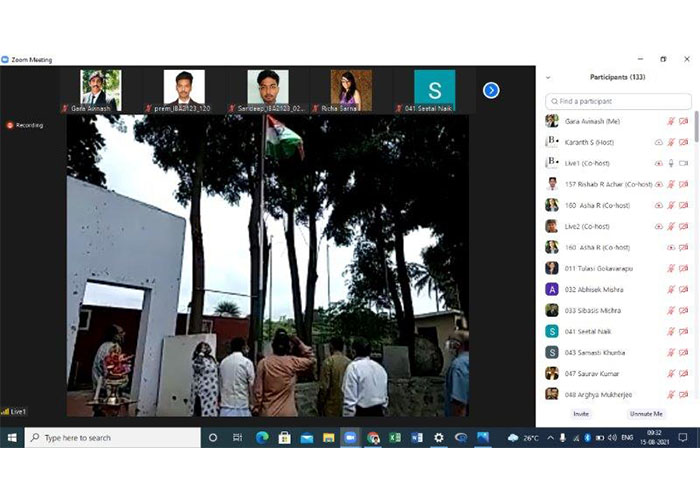Open Microsoft Edge from the taskbar
This screenshot has width=700, height=500.
262,438
